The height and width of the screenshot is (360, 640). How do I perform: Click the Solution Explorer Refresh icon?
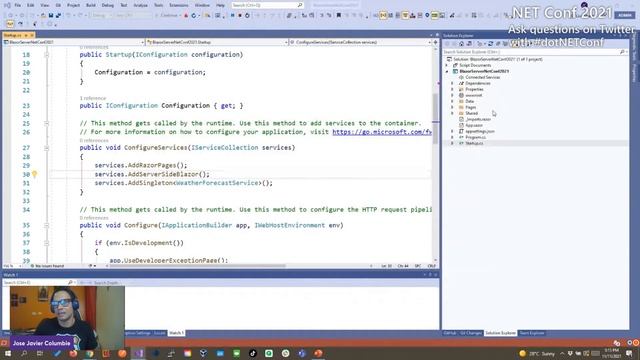tap(491, 44)
